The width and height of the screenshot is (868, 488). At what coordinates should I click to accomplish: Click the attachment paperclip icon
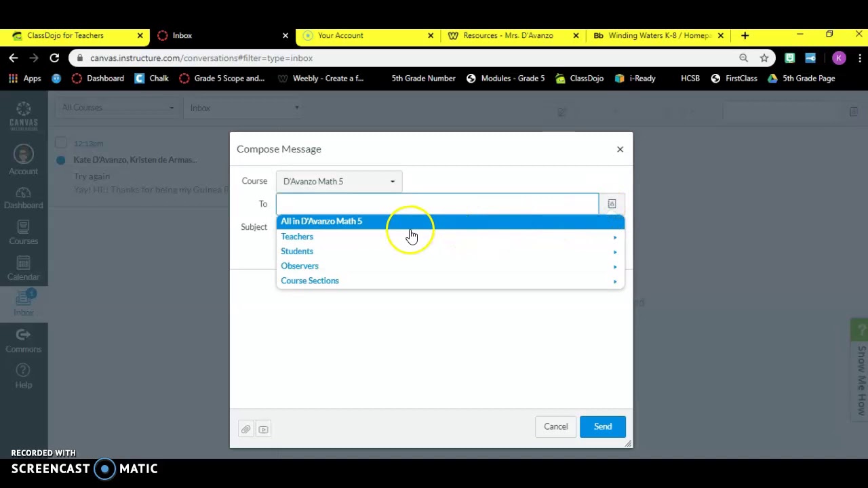(x=246, y=429)
